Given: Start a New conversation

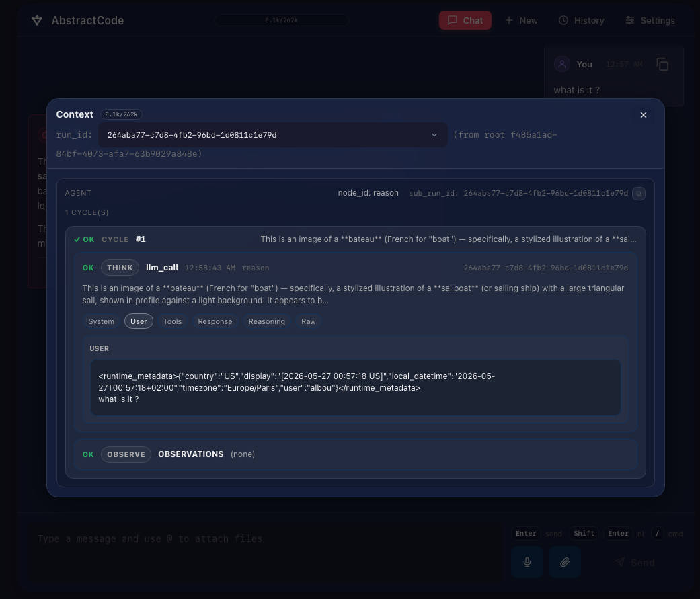Looking at the screenshot, I should 521,21.
